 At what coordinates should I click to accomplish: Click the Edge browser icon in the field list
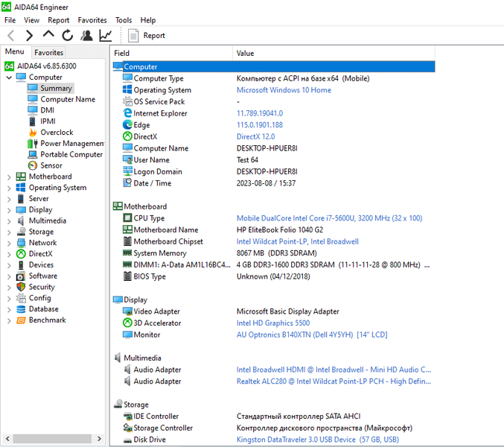click(x=127, y=124)
